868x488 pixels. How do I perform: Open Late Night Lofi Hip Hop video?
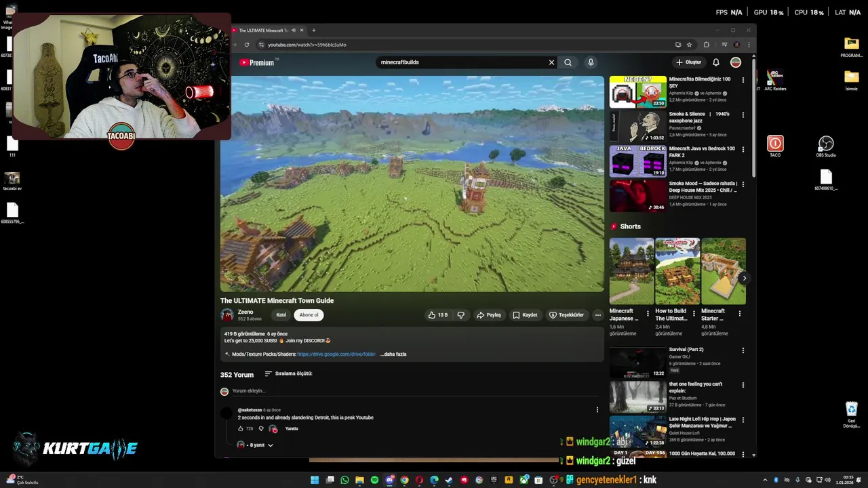pos(638,432)
